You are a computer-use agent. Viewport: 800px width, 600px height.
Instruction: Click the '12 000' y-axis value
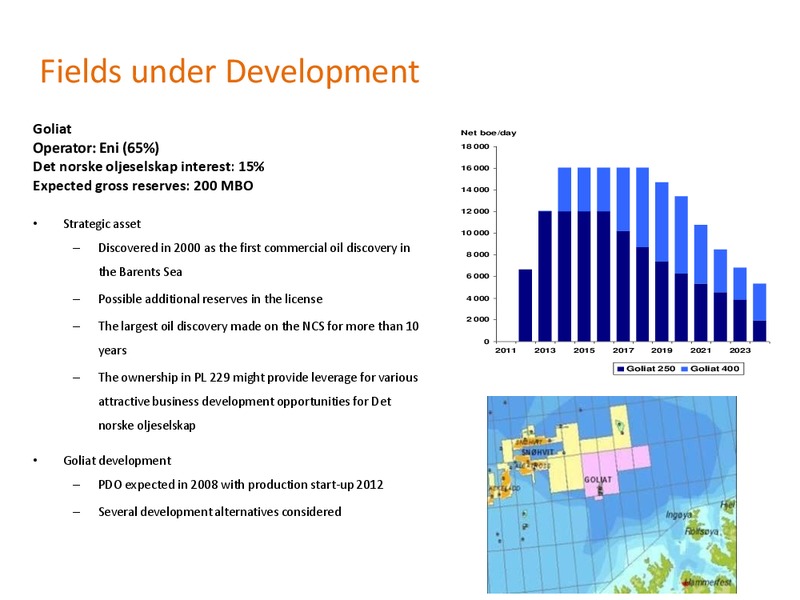pos(476,211)
